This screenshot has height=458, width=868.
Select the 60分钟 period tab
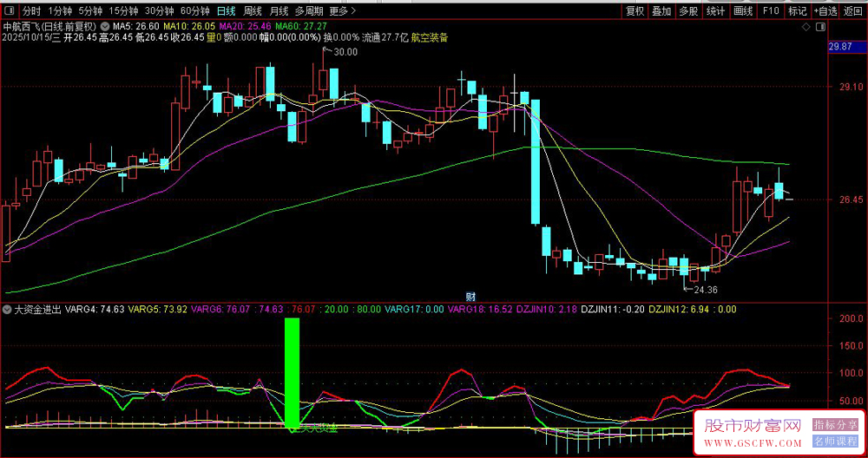(x=194, y=11)
